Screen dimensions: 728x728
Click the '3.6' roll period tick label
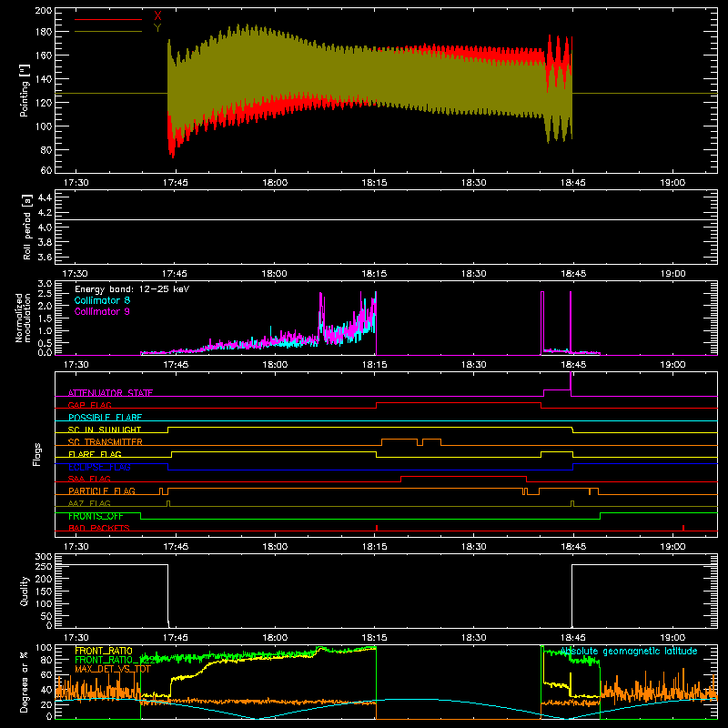point(45,258)
